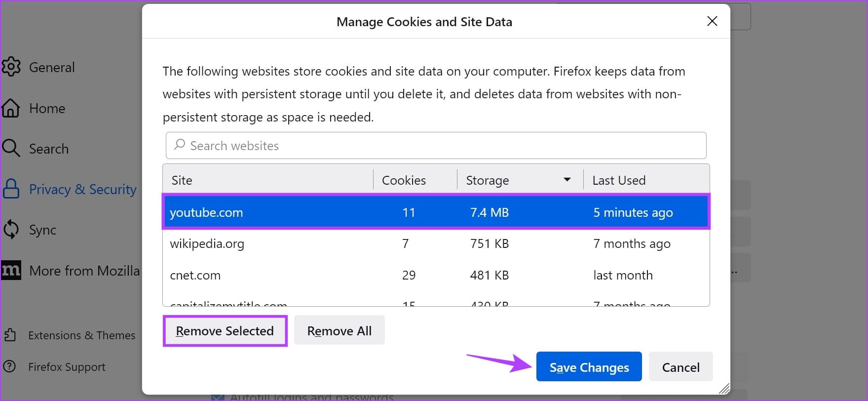Click the Sync arrows icon
Screen dimensions: 868x401
coord(11,230)
